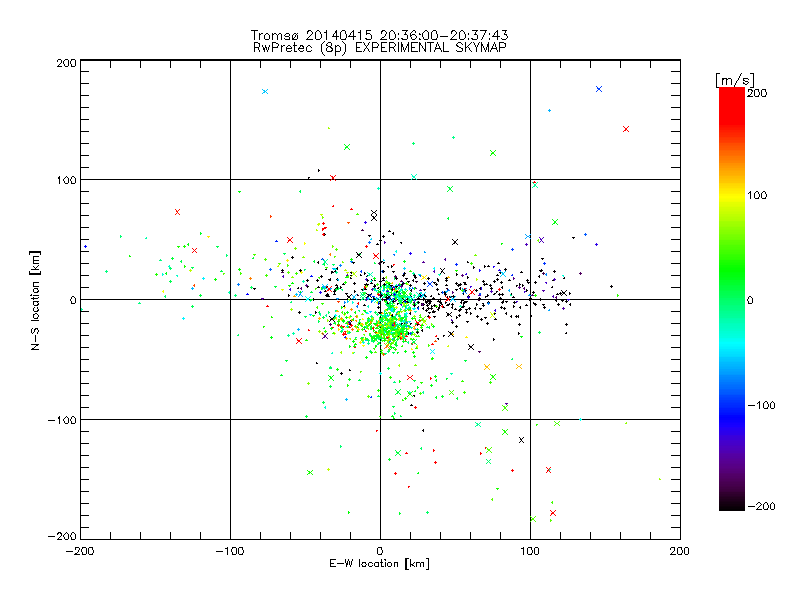Click the x-axis tick label '-200'

(80, 552)
